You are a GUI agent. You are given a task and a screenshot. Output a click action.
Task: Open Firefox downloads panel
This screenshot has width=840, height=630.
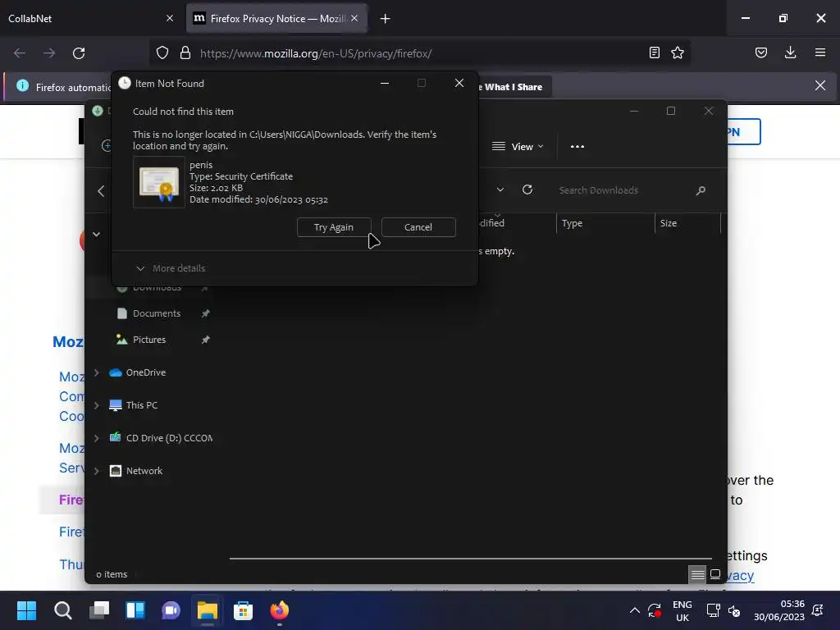click(790, 52)
